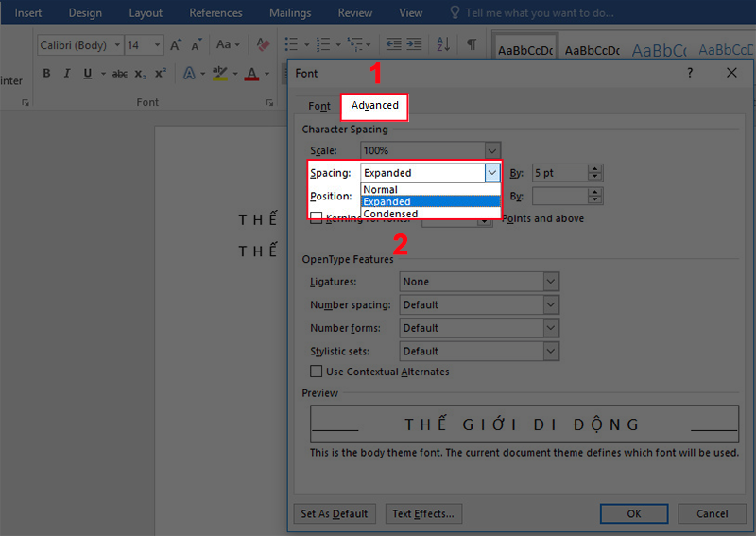756x536 pixels.
Task: Open Text Effects and Typography icon
Action: 190,74
